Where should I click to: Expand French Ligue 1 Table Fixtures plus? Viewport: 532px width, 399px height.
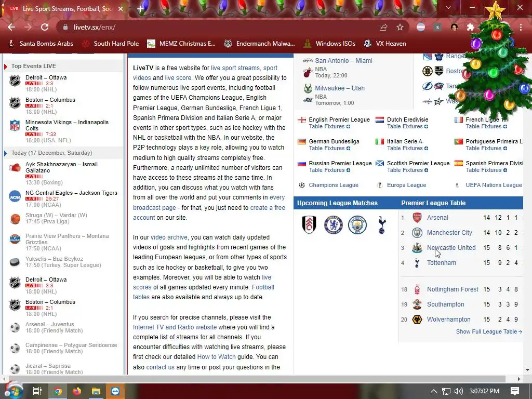click(x=505, y=127)
